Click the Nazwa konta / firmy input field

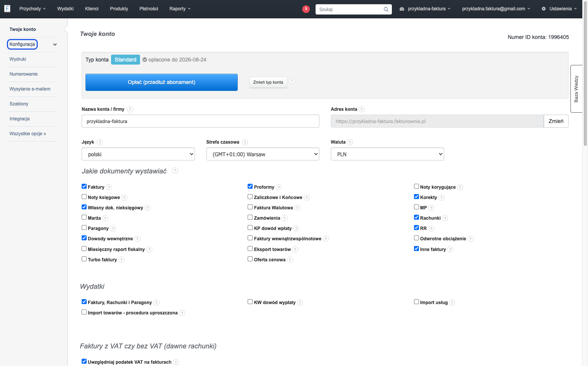tap(200, 121)
